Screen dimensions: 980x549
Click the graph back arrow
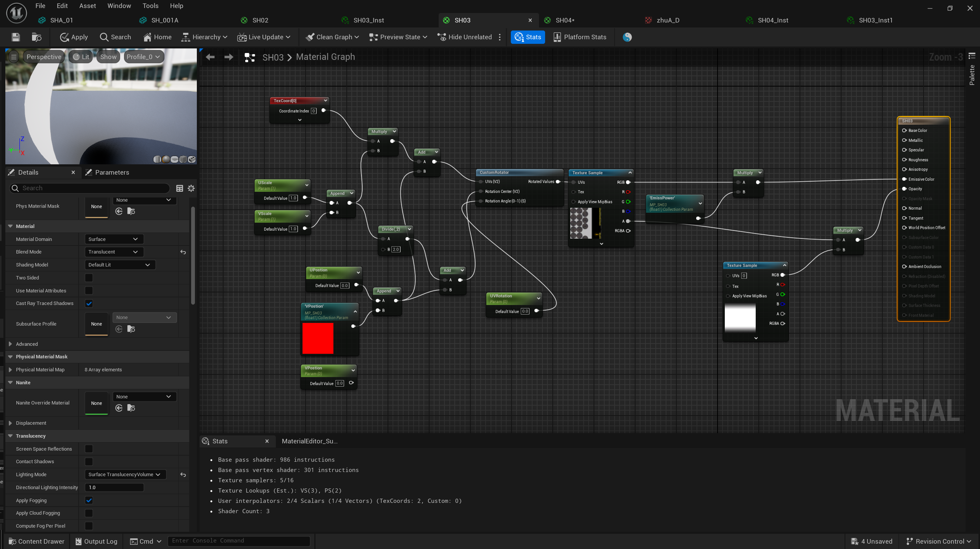pos(210,57)
